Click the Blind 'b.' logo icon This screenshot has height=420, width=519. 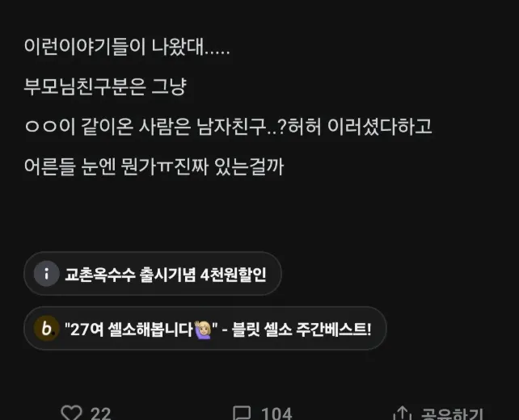47,329
